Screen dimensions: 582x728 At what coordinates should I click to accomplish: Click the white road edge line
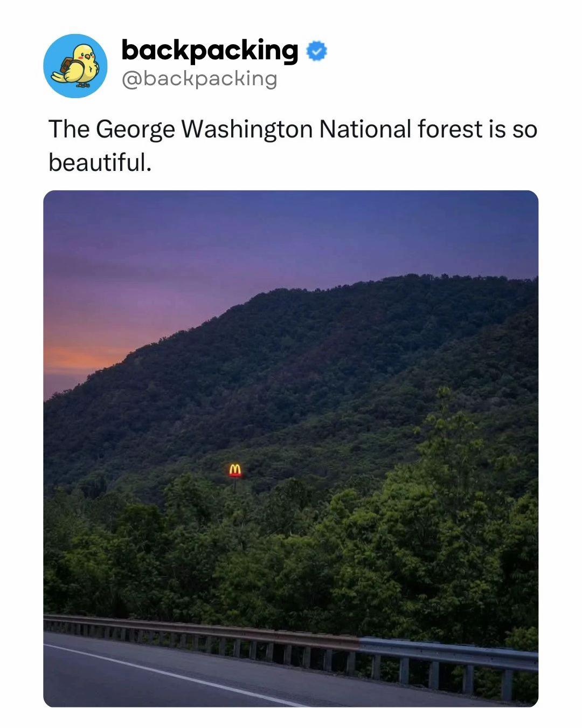(172, 675)
